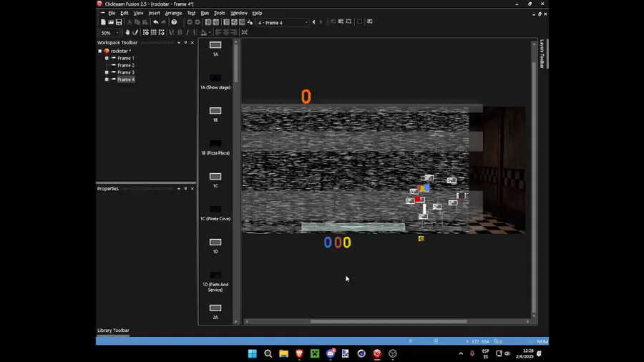Toggle snap to grid icon
644x362 pixels.
click(162, 32)
